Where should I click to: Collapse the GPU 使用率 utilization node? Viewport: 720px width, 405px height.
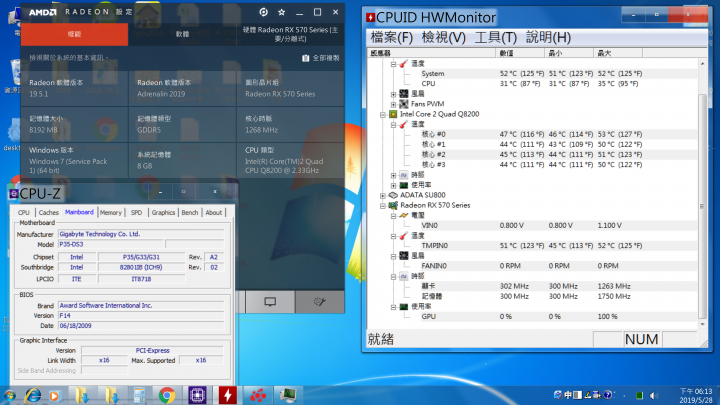click(x=394, y=307)
